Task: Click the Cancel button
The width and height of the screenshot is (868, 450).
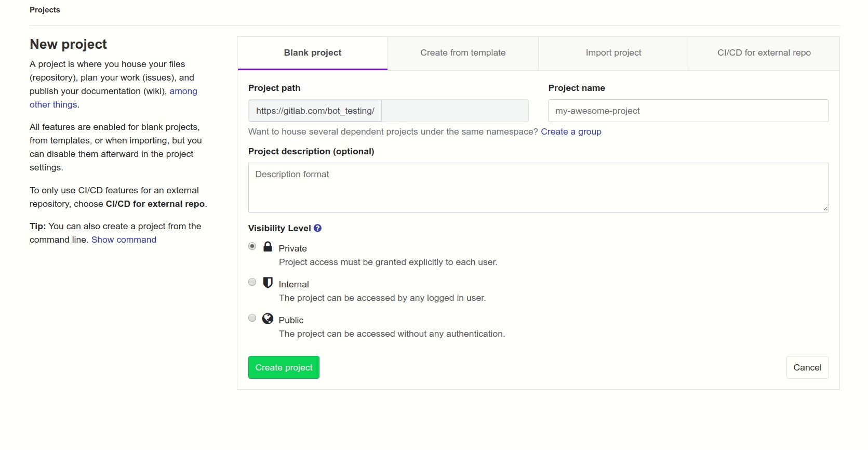Action: click(x=807, y=367)
